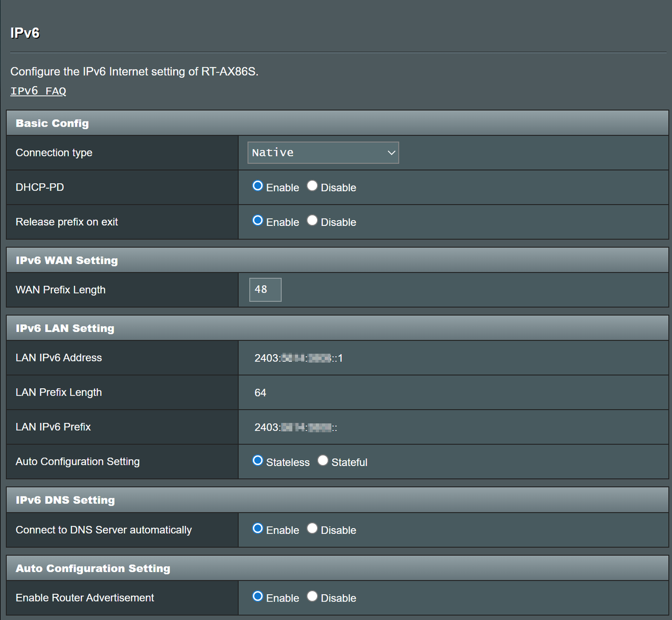This screenshot has width=672, height=620.
Task: Select the LAN IPv6 Address value
Action: [298, 358]
